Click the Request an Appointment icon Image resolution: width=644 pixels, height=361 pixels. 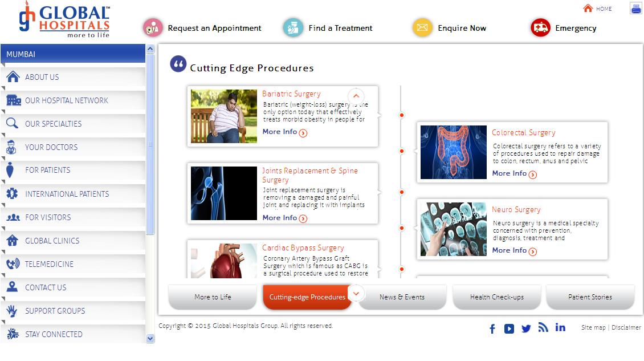pos(152,28)
